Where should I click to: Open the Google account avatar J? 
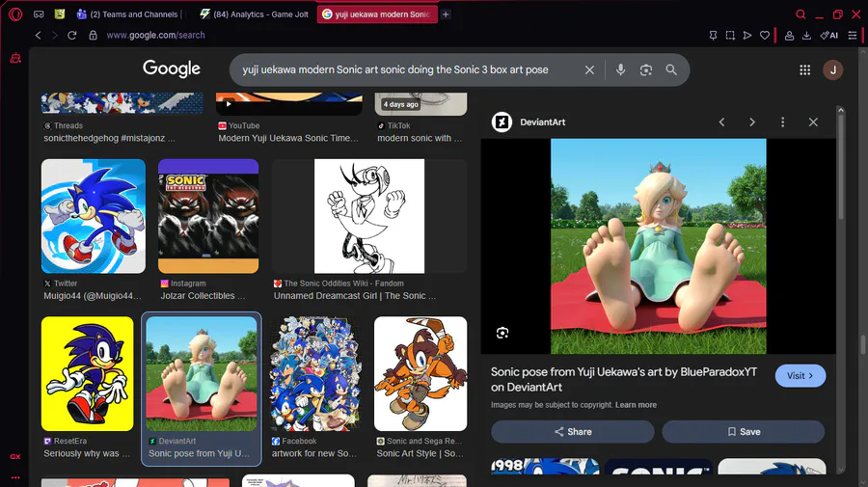[x=832, y=69]
